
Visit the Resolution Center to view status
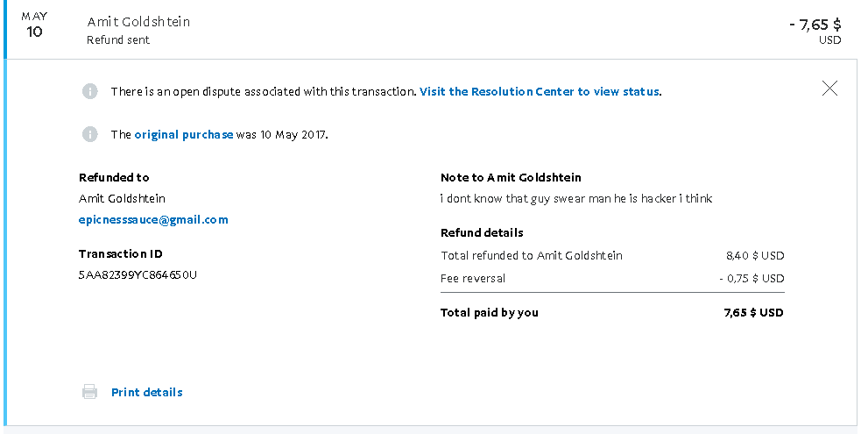click(540, 91)
